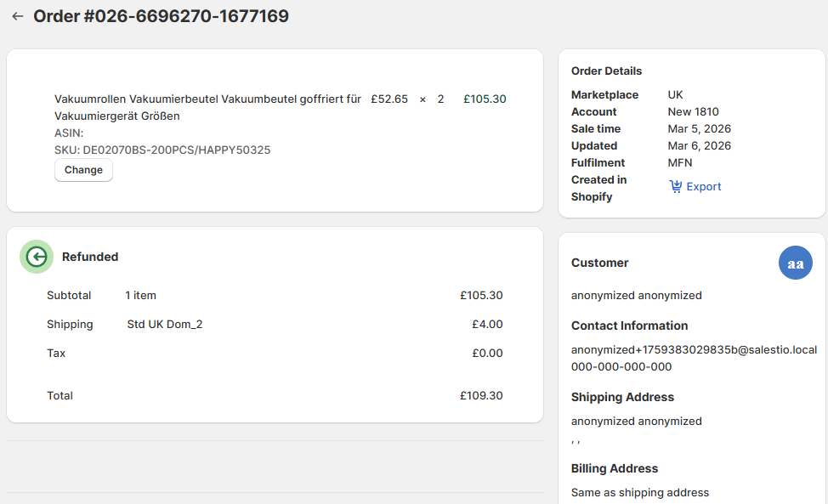
Task: Click the back arrow beside the order title
Action: tap(17, 16)
